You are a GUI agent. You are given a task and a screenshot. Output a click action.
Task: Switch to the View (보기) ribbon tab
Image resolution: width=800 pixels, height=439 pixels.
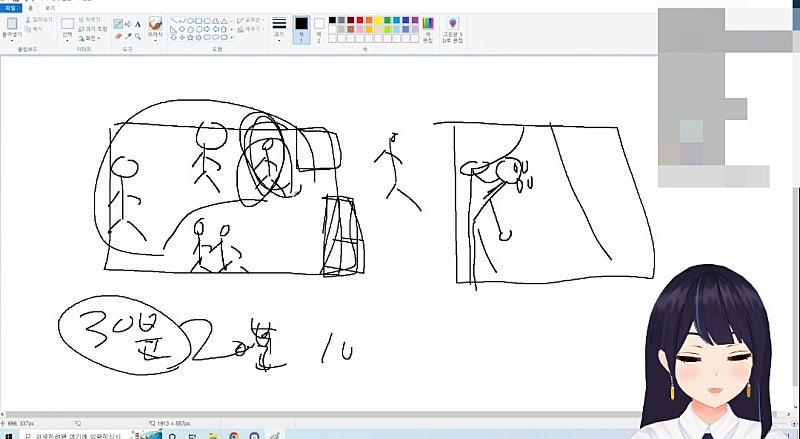50,8
